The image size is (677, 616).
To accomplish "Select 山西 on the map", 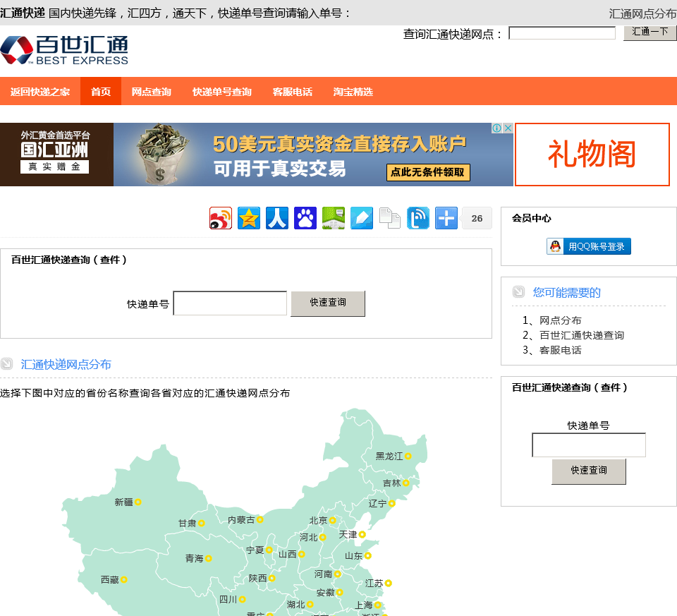I will [x=291, y=554].
